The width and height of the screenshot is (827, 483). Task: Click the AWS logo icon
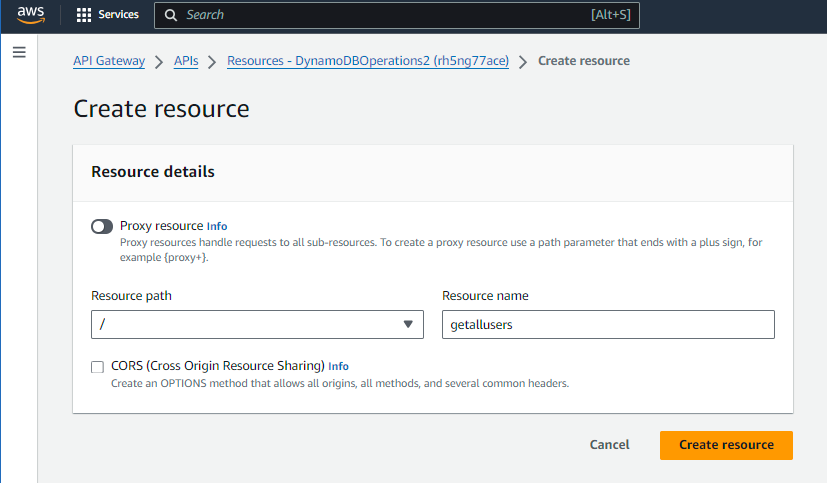[x=31, y=15]
